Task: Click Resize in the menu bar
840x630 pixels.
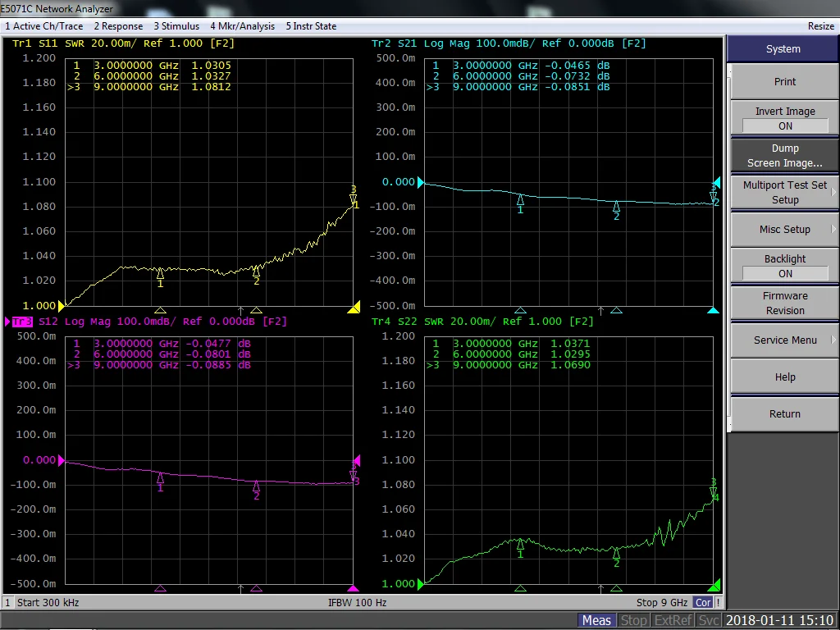Action: 820,26
